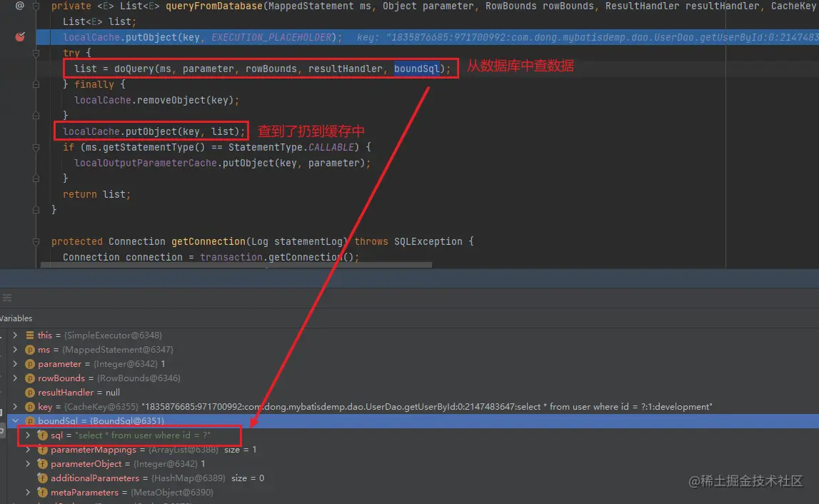This screenshot has height=504, width=819.
Task: Click the field icon beside 'parameterMappings'
Action: pyautogui.click(x=43, y=449)
